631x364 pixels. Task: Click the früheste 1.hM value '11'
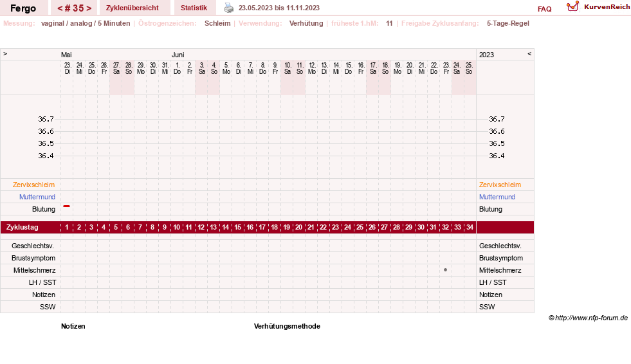[x=389, y=23]
